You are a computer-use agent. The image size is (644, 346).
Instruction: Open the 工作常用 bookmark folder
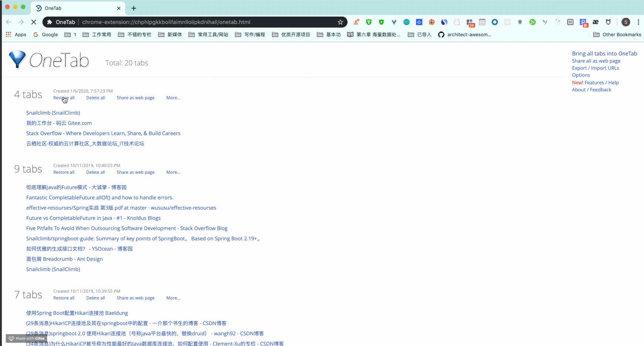[97, 35]
